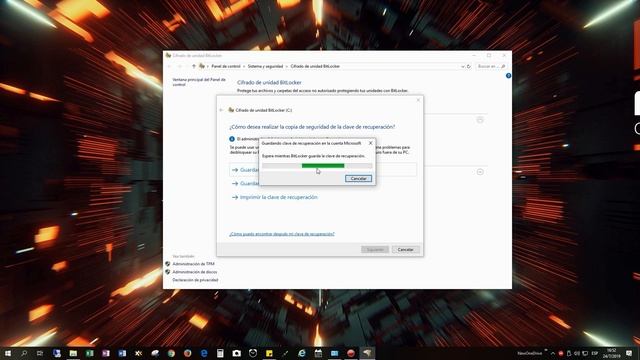
Task: Choose Imprimir la clave de recuperación
Action: (278, 197)
